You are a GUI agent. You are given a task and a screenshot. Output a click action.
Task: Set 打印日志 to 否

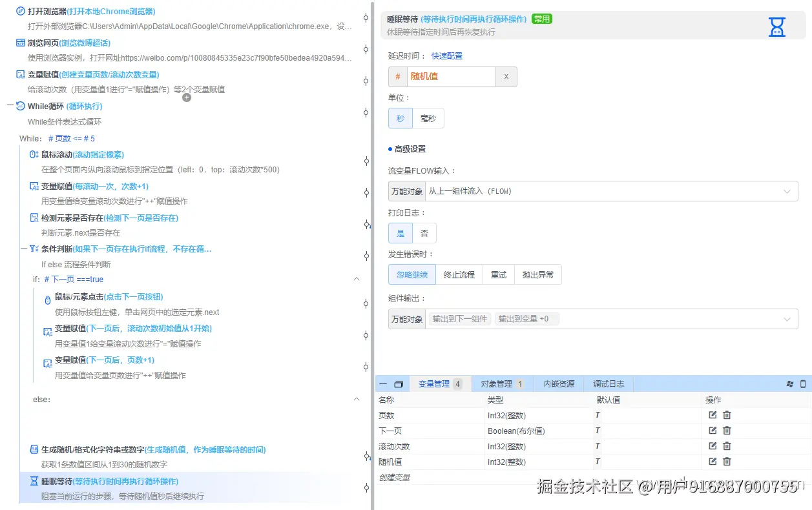point(424,233)
